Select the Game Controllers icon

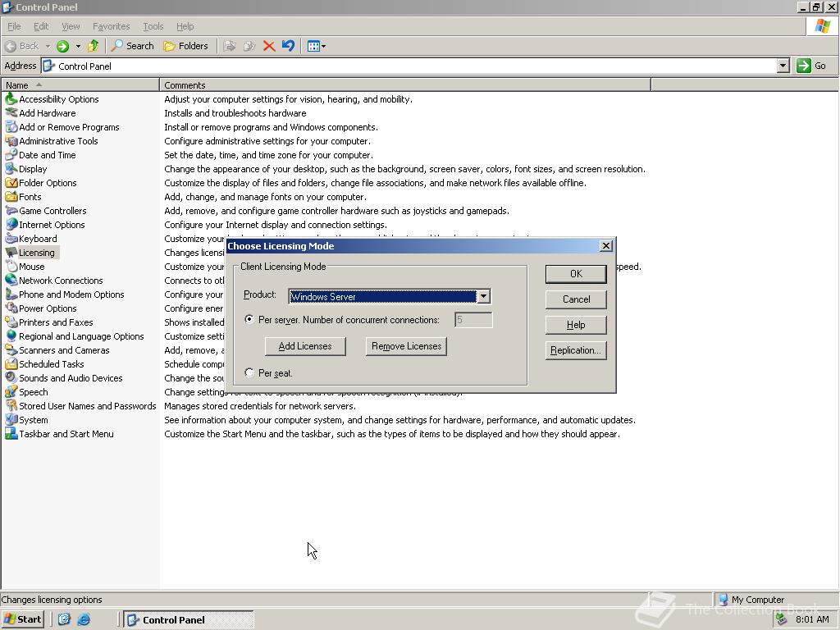pyautogui.click(x=11, y=211)
